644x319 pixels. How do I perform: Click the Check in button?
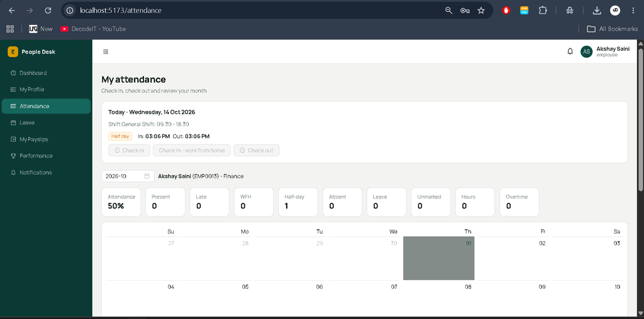pos(129,151)
